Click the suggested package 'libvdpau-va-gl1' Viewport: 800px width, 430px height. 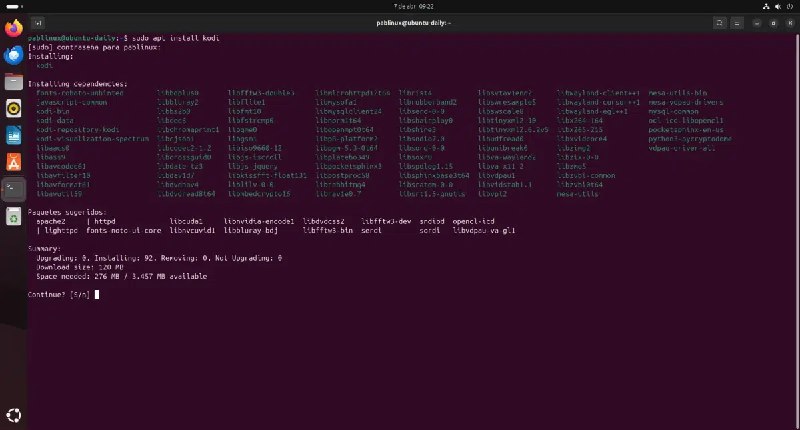pos(484,231)
